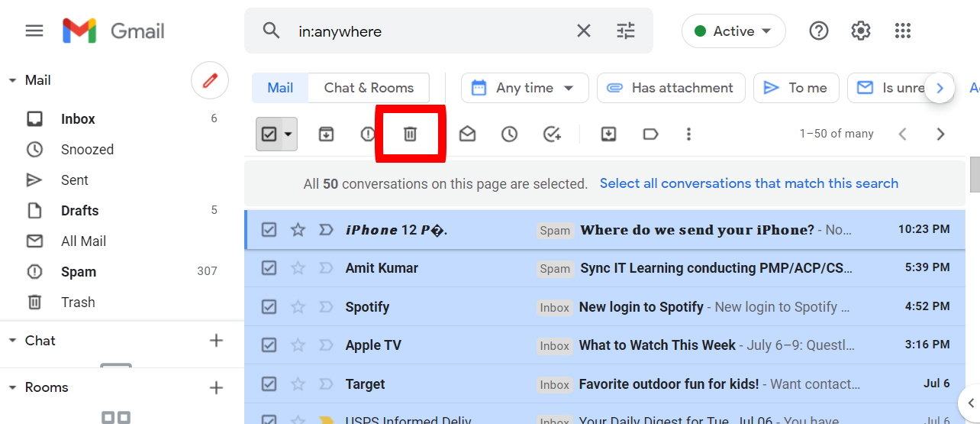Open the Support help icon
The image size is (980, 424).
(819, 31)
